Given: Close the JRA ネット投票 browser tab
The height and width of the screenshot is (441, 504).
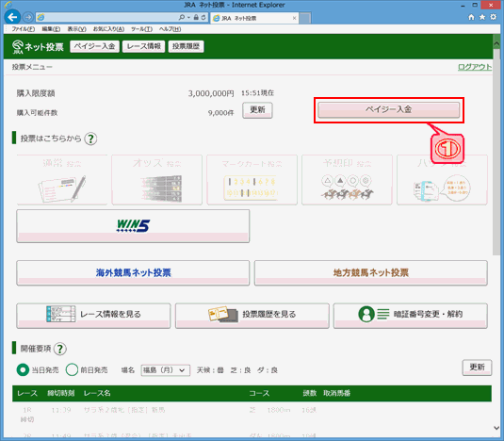Looking at the screenshot, I should tap(294, 18).
